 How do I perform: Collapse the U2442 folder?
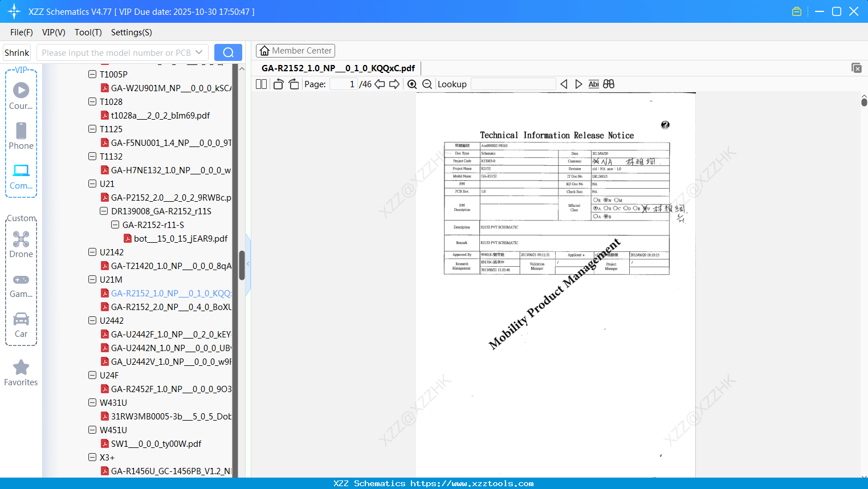pyautogui.click(x=92, y=320)
